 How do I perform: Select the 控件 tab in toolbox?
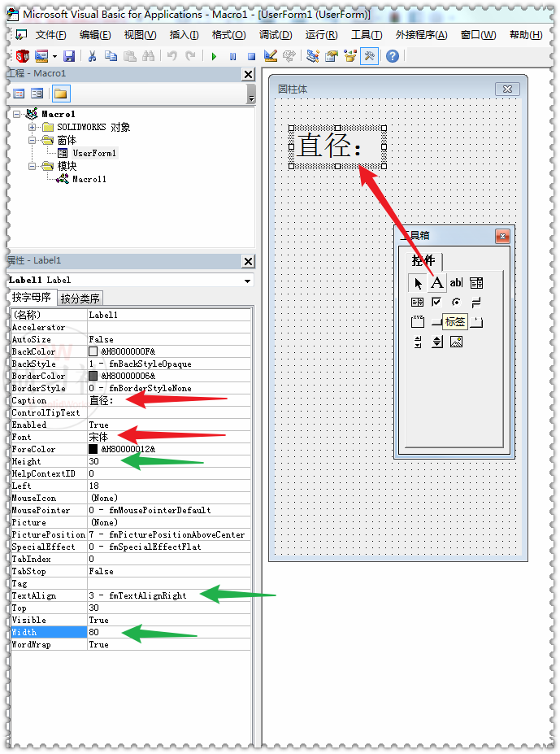tap(423, 261)
